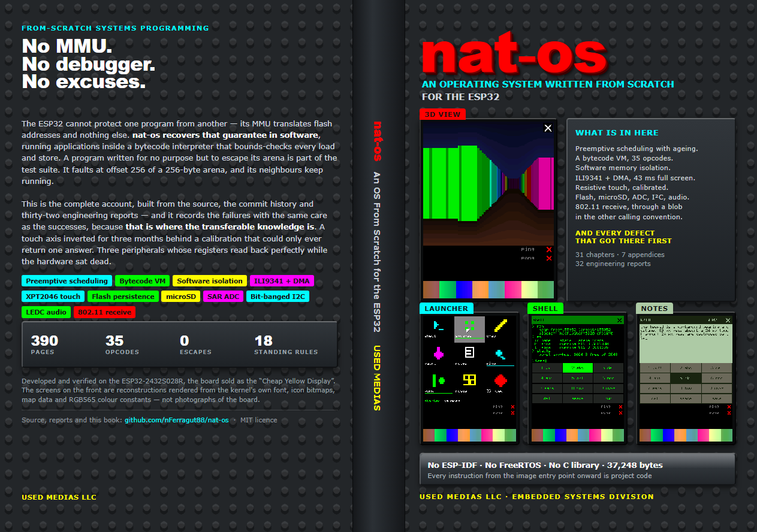Click the Bytecode VM tag
The height and width of the screenshot is (532, 757).
(142, 280)
